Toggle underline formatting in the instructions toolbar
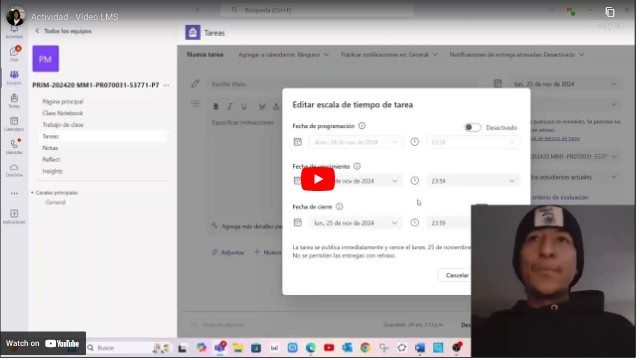The width and height of the screenshot is (640, 360). click(x=244, y=107)
